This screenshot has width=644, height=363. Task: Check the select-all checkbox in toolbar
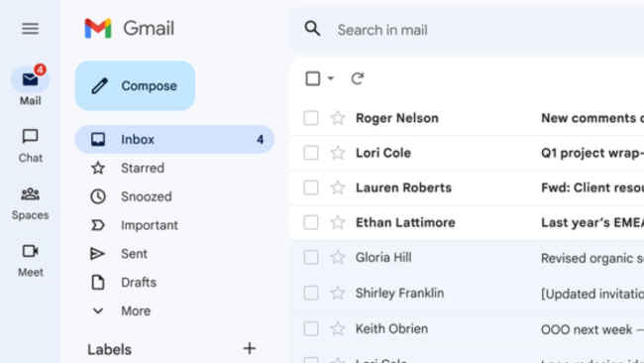pos(312,78)
